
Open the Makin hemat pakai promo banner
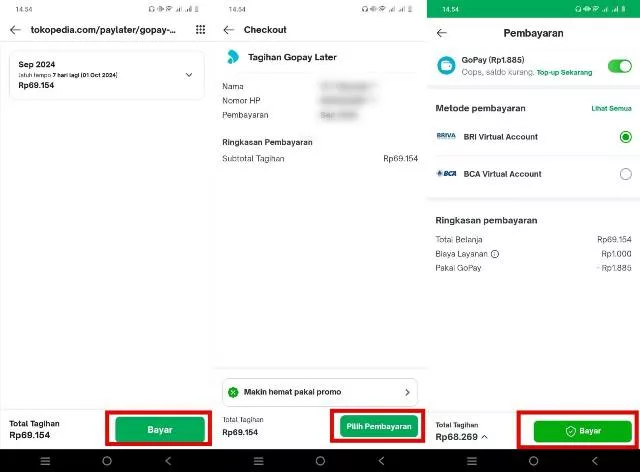point(320,392)
